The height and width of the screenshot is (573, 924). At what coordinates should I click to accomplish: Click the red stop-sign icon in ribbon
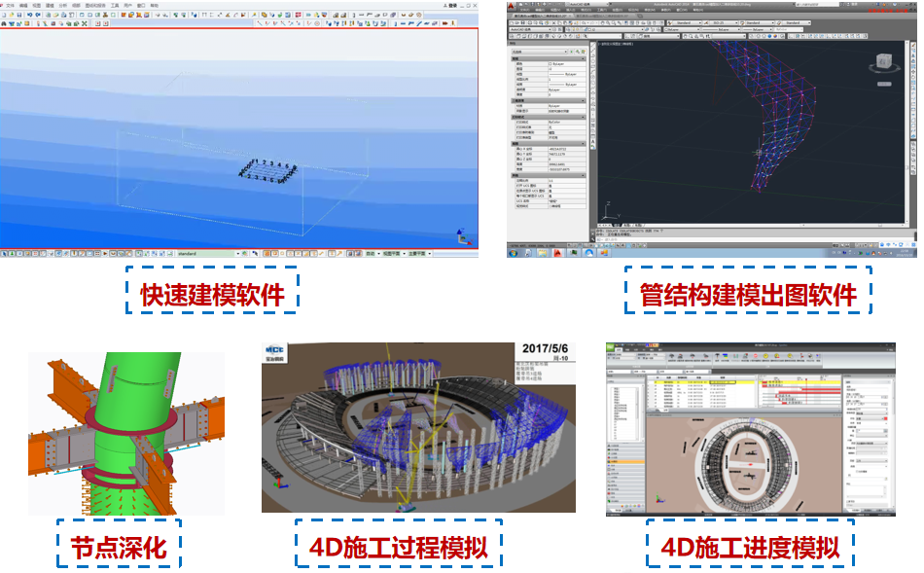click(x=756, y=356)
